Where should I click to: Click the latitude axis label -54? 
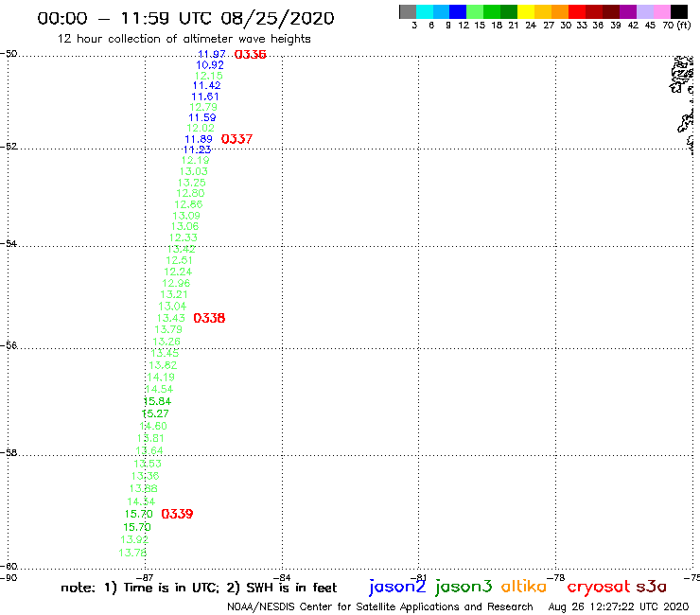pos(9,244)
